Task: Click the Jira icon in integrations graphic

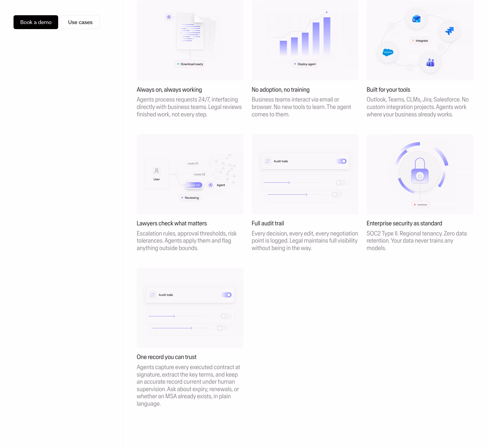Action: [449, 31]
